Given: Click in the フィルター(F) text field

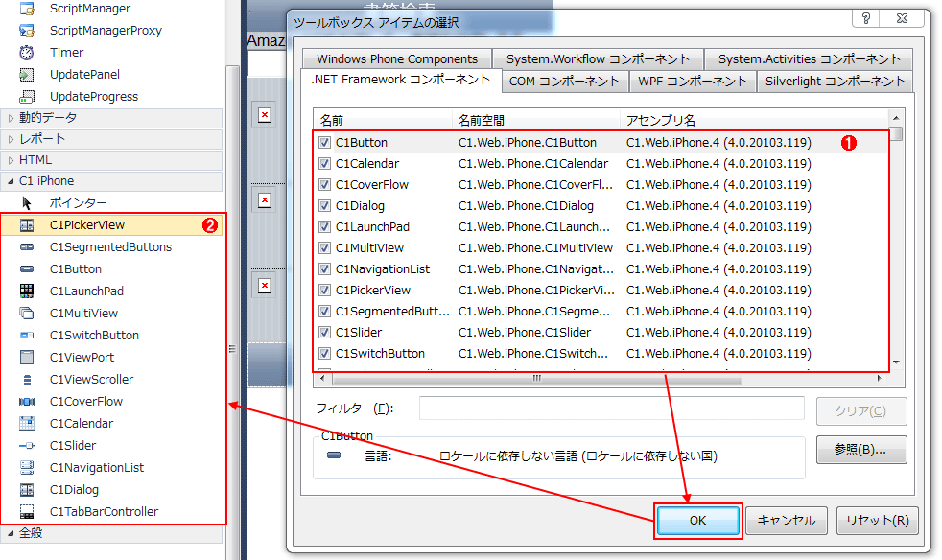Looking at the screenshot, I should pyautogui.click(x=612, y=408).
